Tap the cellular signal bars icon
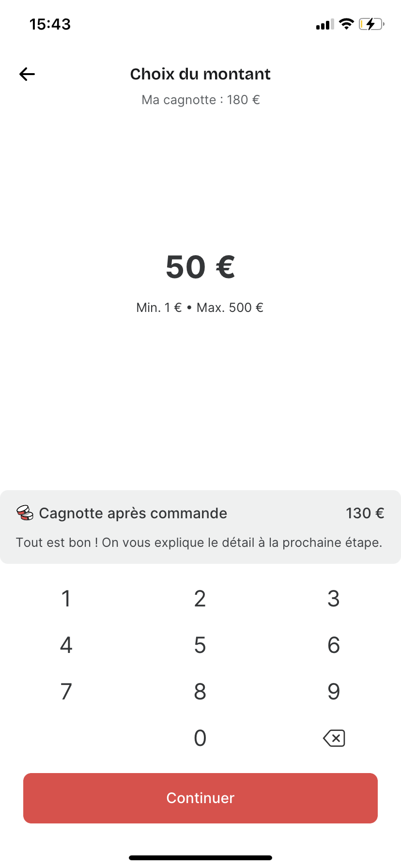401x868 pixels. coord(325,24)
